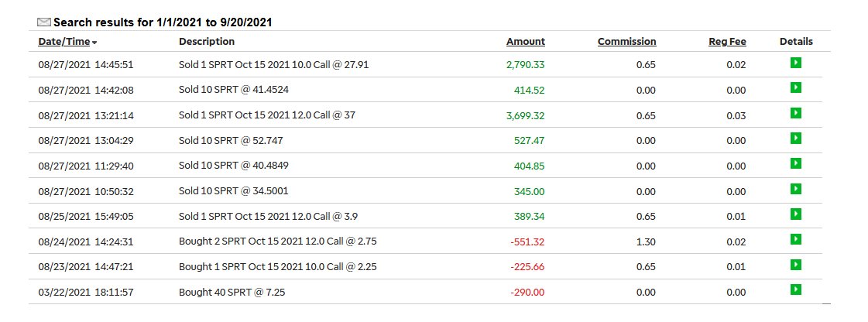Open details for Bought 2 SPRT calls @ 2.75

coord(795,239)
